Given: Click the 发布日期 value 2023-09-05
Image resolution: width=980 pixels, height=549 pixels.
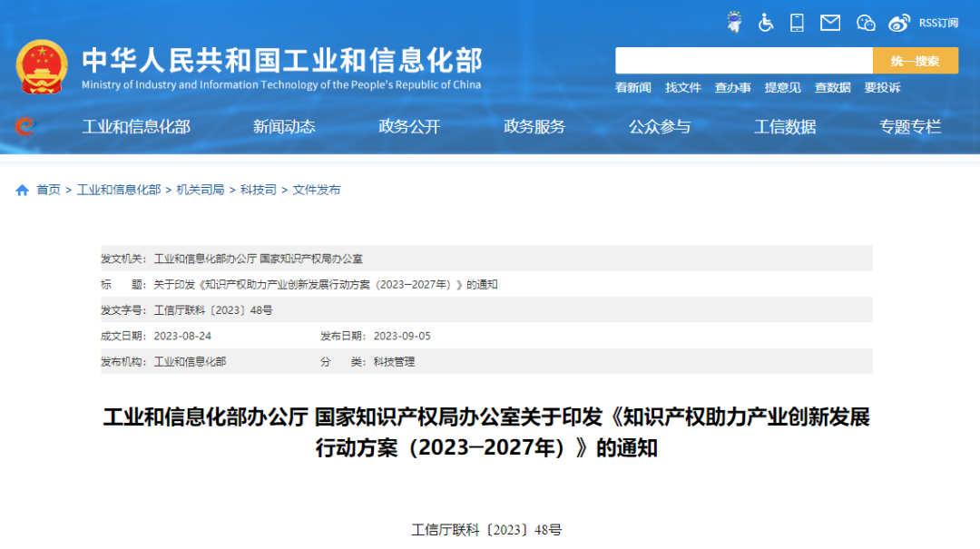Looking at the screenshot, I should pyautogui.click(x=402, y=337).
